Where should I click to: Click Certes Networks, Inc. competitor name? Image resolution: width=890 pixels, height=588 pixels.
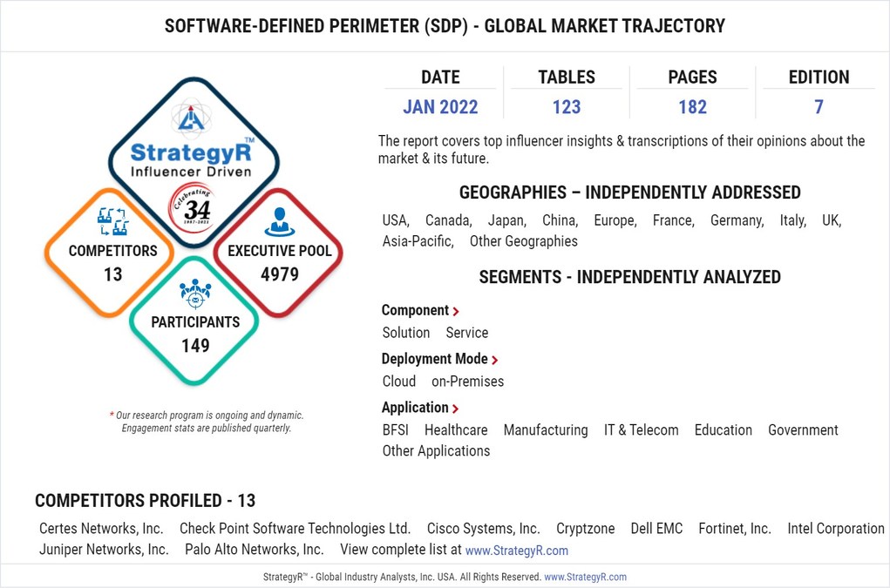101,529
